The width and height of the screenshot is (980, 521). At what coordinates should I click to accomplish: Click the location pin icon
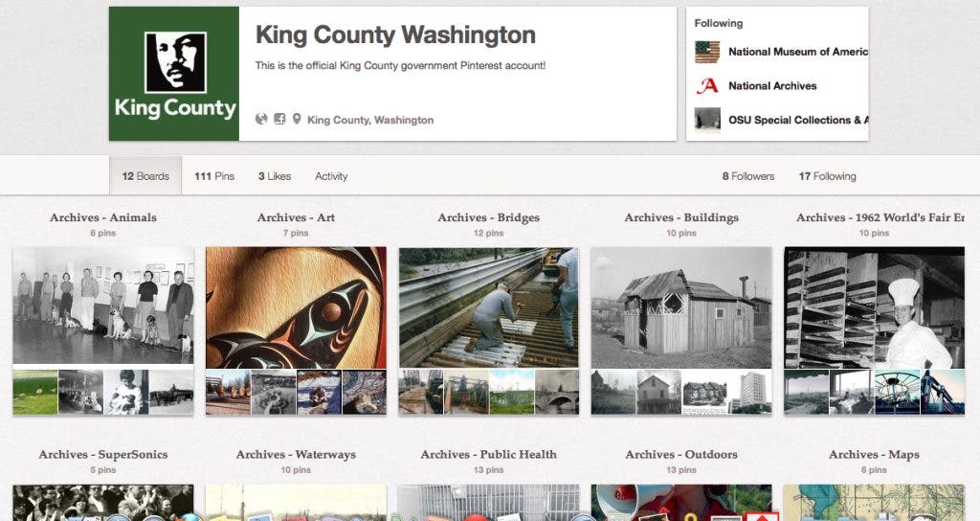(297, 119)
